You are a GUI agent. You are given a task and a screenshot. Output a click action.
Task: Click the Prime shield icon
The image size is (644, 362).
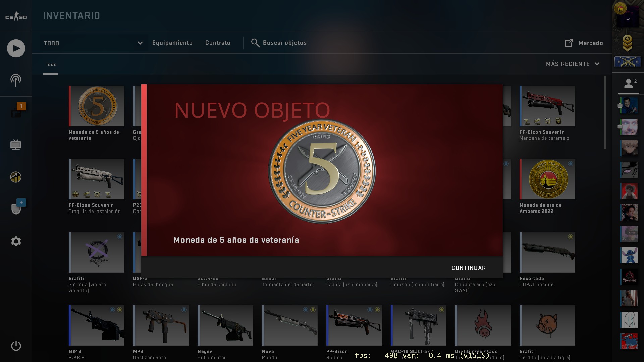point(16,208)
